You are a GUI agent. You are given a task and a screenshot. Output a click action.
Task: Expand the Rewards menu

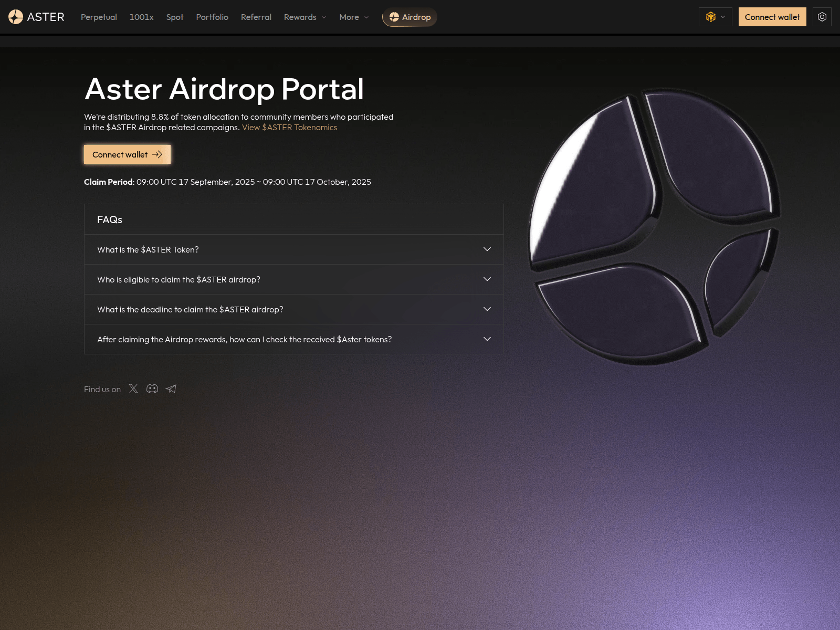(305, 17)
